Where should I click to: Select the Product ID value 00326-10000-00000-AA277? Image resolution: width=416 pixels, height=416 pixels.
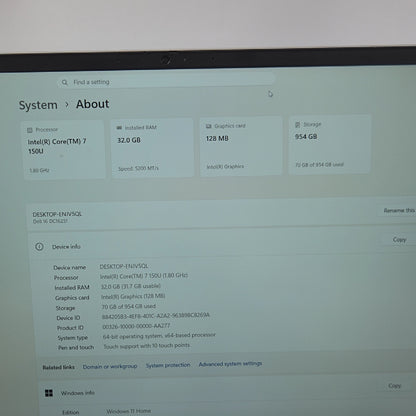tap(136, 326)
